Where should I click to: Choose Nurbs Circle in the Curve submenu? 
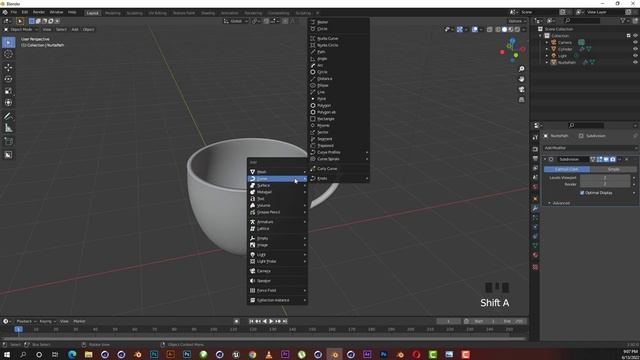click(339, 45)
